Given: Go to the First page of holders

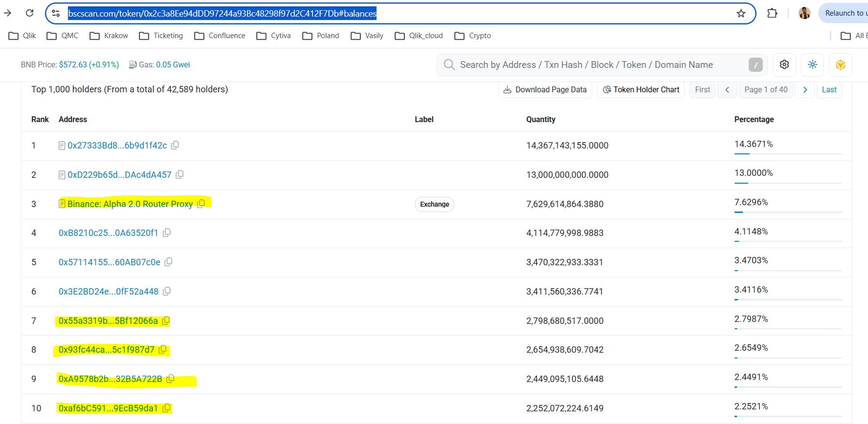Looking at the screenshot, I should pos(702,89).
